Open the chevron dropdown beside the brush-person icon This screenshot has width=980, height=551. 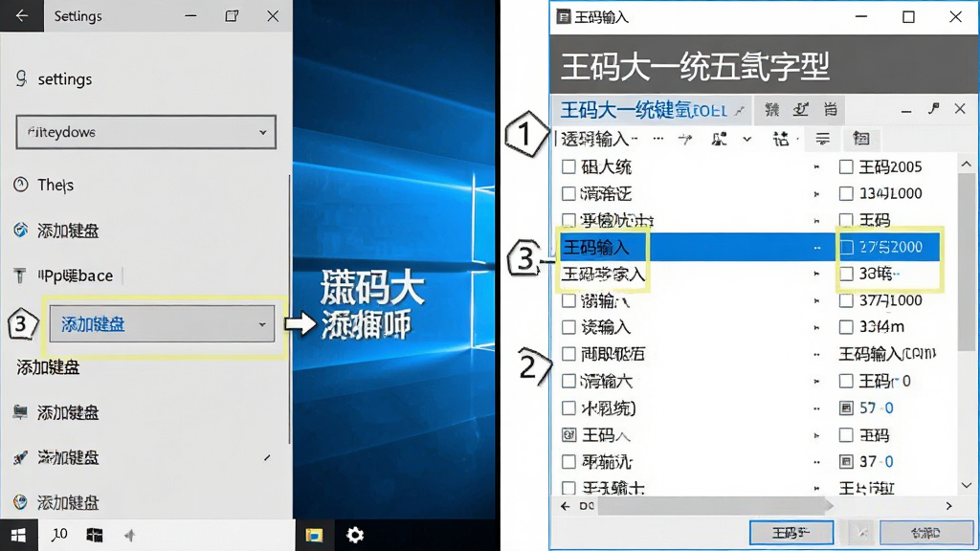pyautogui.click(x=746, y=140)
